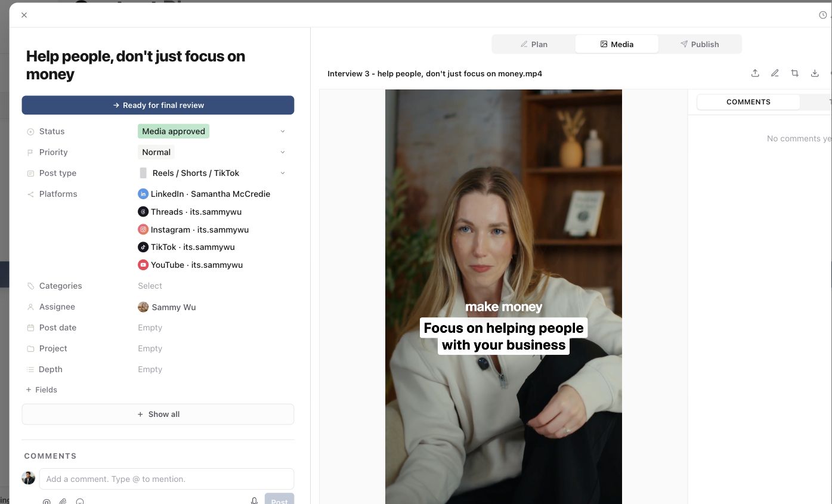Click the interview video preview
Image resolution: width=832 pixels, height=504 pixels.
tap(503, 297)
